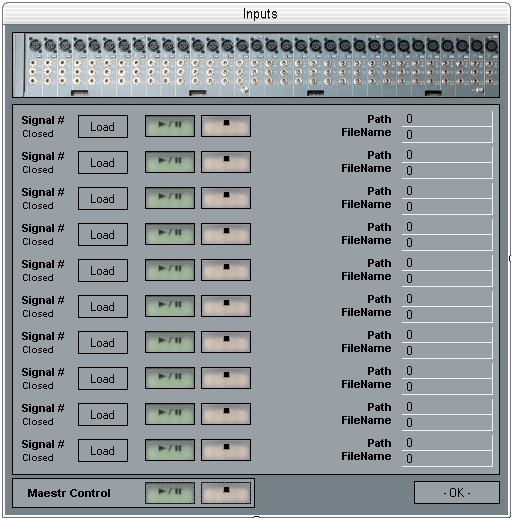Click stop button in eighth Signal row
Image resolution: width=517 pixels, height=522 pixels.
(x=226, y=378)
